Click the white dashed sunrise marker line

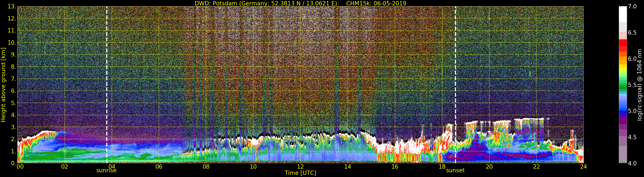tap(107, 85)
